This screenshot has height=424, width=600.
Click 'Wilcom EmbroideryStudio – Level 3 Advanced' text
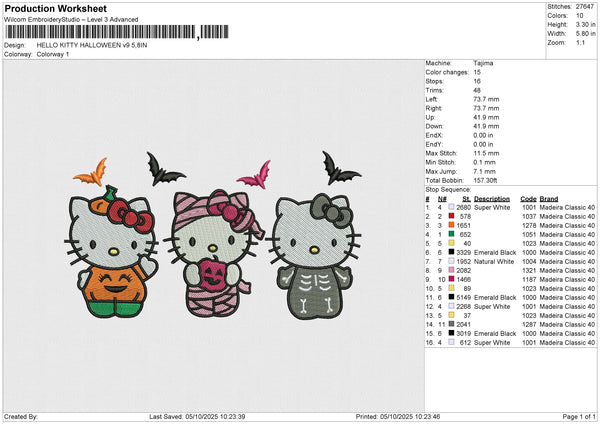[x=71, y=20]
